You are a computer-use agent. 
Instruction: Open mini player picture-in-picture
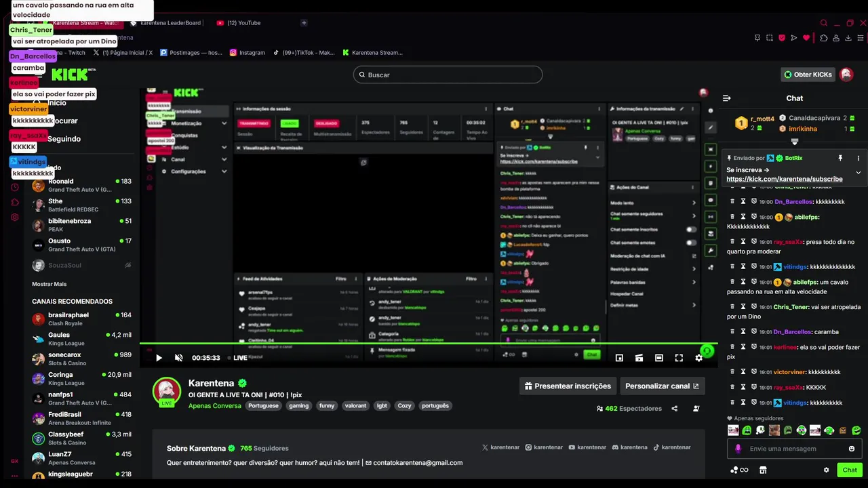(x=619, y=358)
